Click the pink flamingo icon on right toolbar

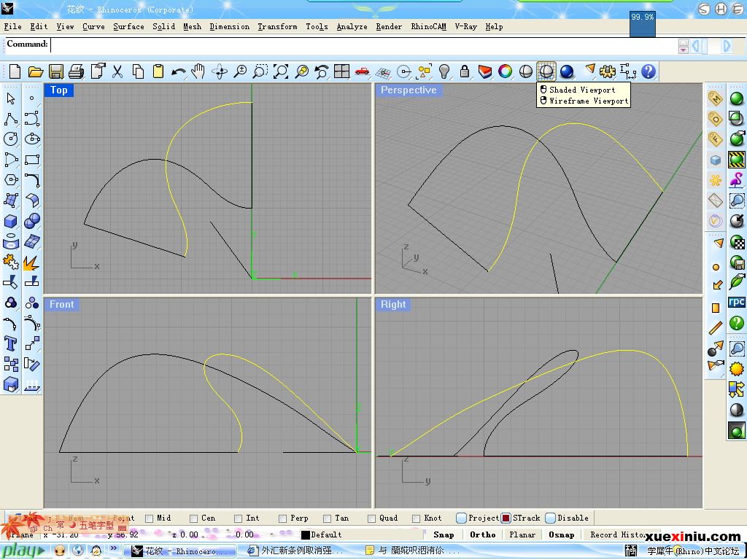[x=737, y=180]
